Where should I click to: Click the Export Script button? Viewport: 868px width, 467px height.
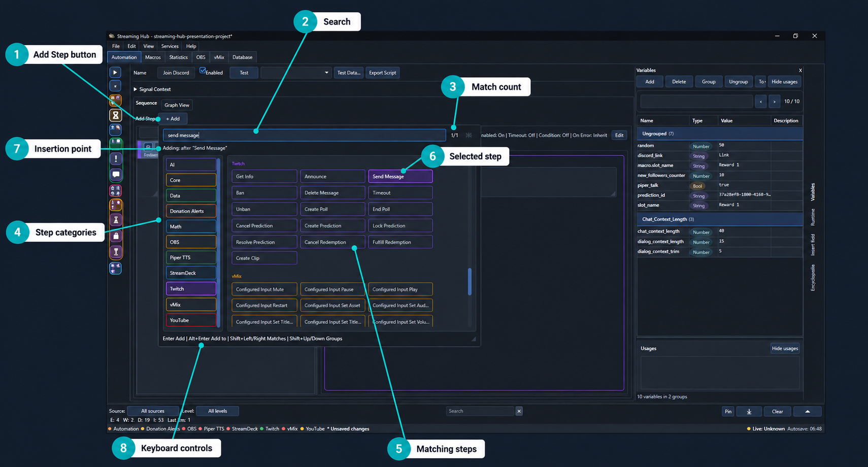(383, 73)
